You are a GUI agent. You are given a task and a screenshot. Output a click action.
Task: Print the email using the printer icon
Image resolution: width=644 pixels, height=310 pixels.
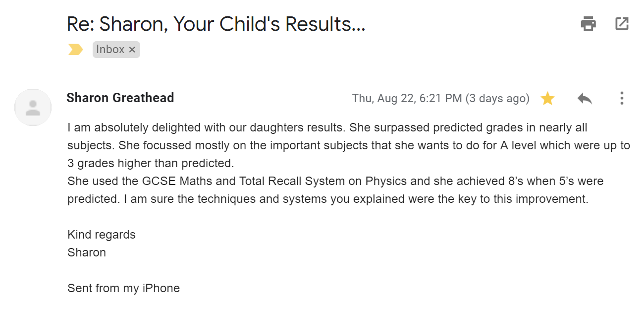tap(588, 24)
